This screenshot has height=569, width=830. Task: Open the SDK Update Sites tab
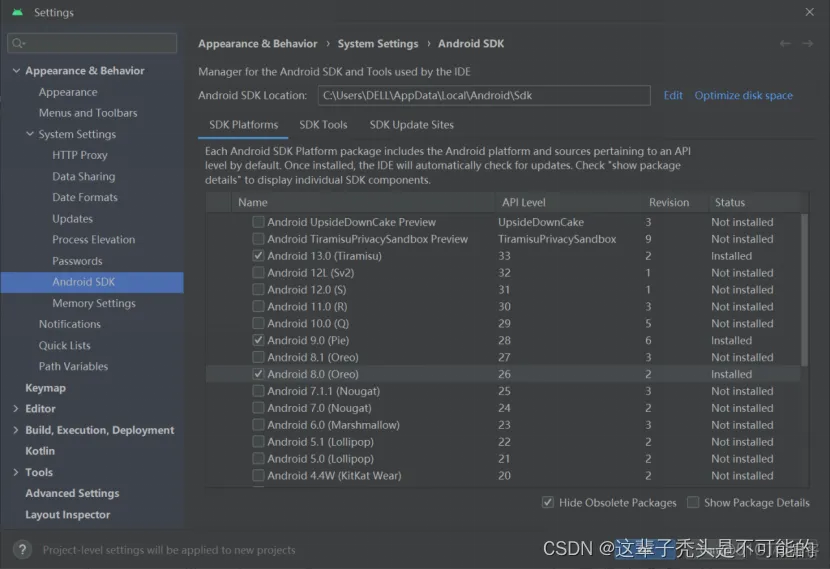(411, 125)
